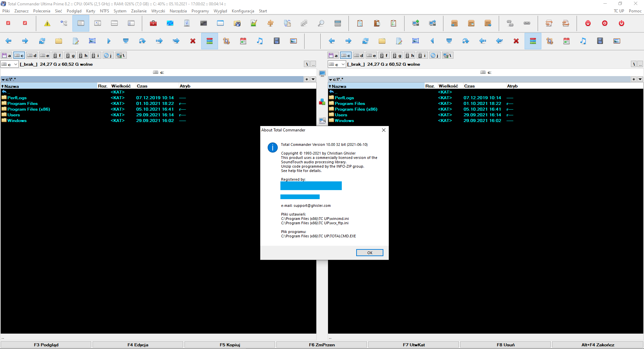Click the clipboard with checkmarks icon
This screenshot has height=349, width=644.
393,23
